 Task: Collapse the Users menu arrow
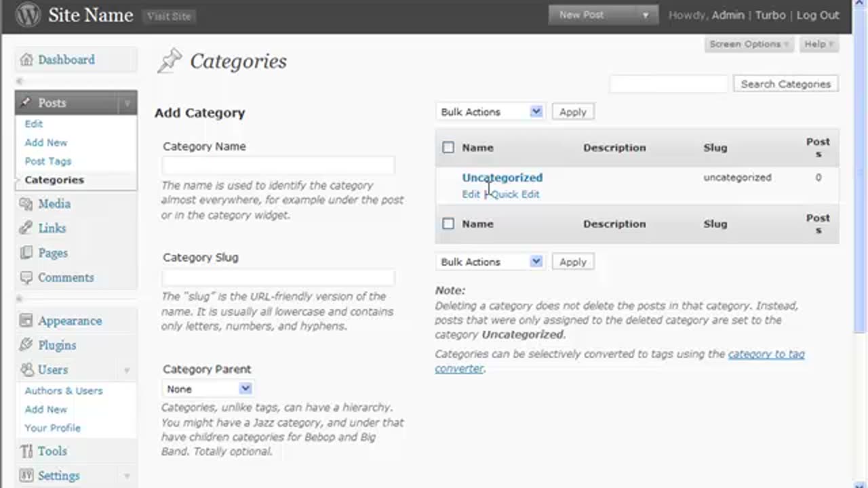point(127,370)
